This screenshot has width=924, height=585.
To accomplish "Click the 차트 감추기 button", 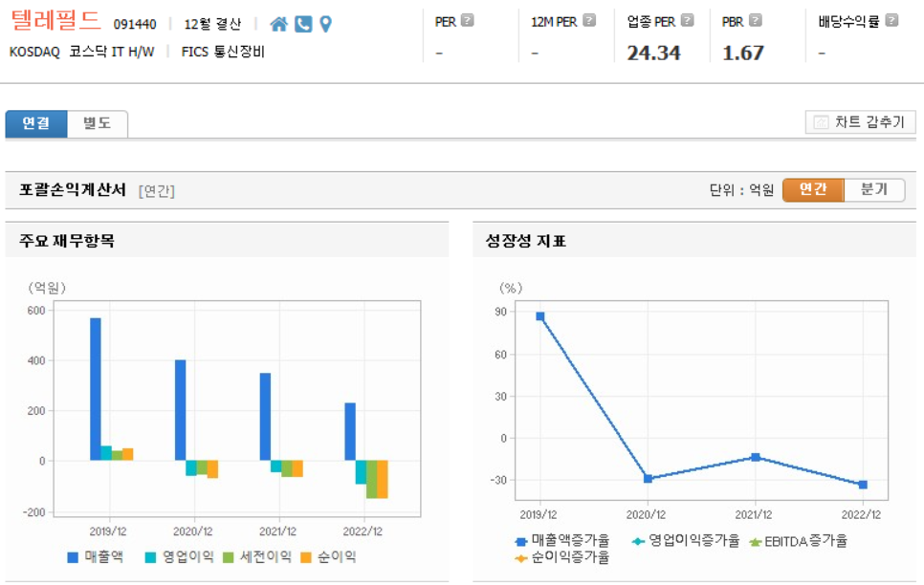I will (x=858, y=121).
